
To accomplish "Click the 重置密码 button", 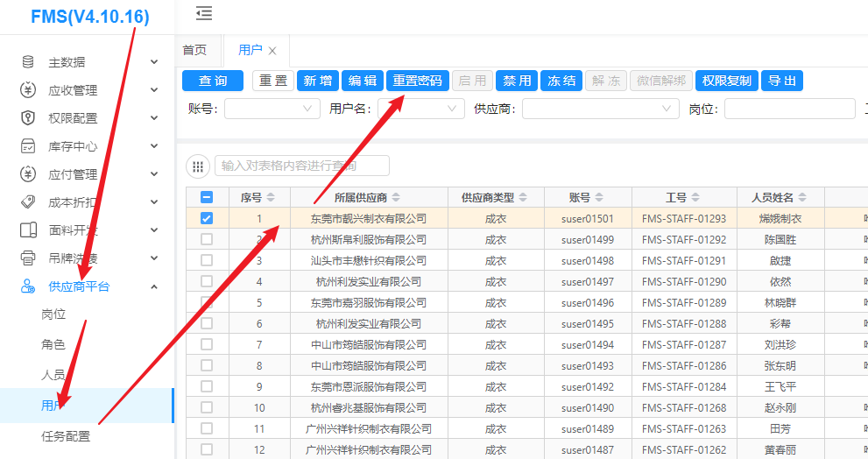I will tap(417, 81).
